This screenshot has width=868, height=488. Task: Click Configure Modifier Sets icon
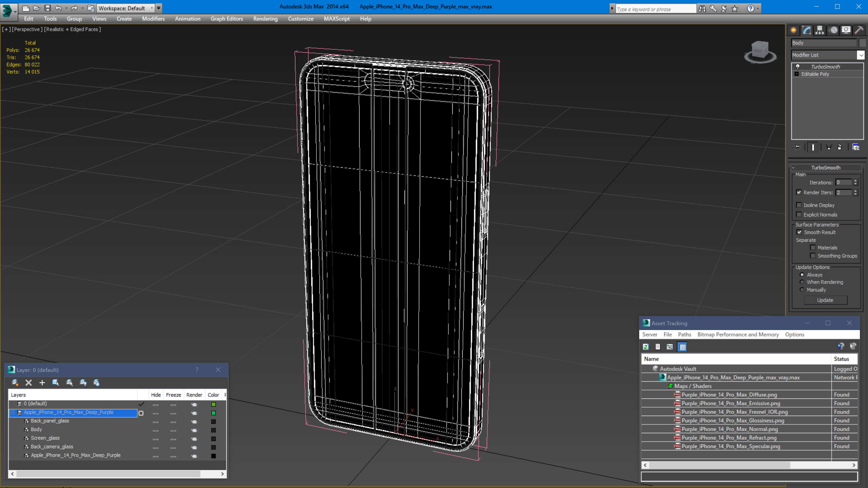(x=856, y=147)
